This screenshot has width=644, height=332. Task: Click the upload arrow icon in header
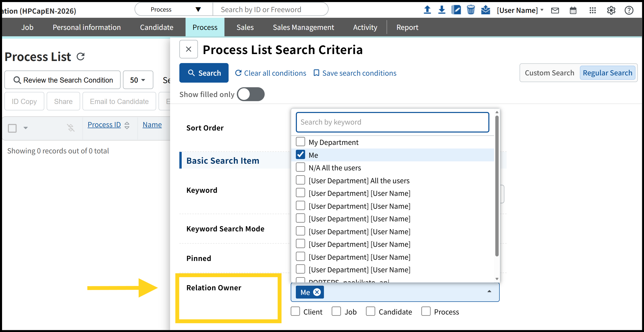tap(427, 10)
